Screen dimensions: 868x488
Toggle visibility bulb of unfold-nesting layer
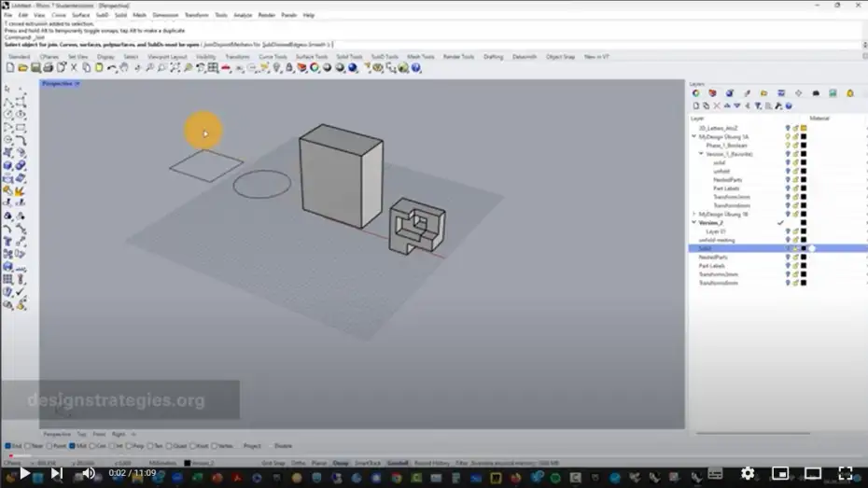click(788, 240)
